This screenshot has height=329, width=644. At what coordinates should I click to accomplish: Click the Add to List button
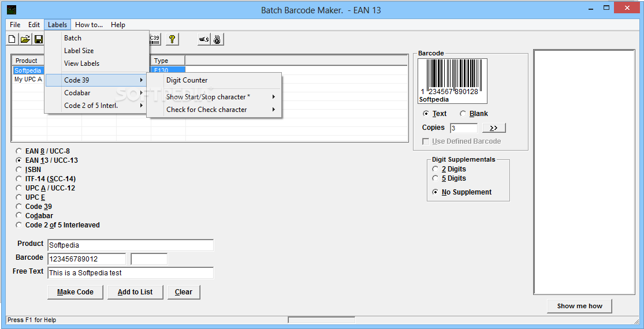(135, 292)
